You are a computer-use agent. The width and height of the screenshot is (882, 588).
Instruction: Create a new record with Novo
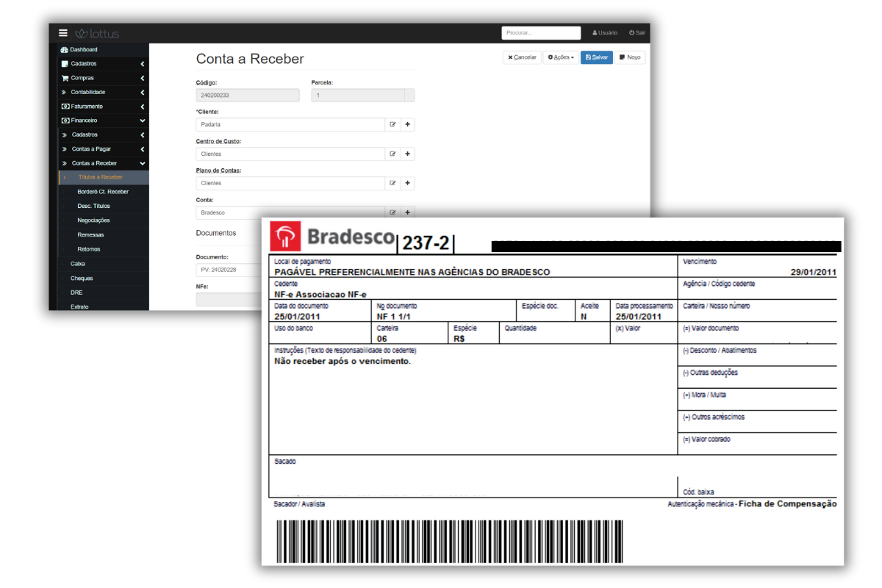tap(630, 57)
